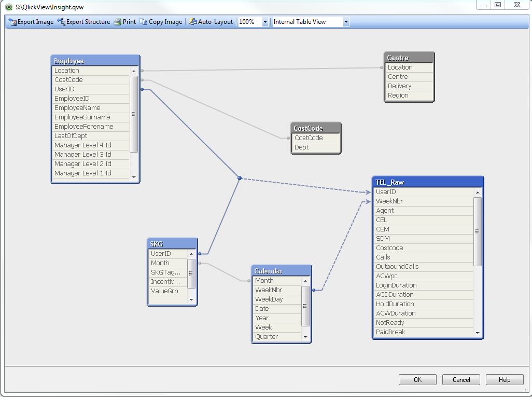This screenshot has width=532, height=397.
Task: Open Help for the table viewer
Action: [504, 379]
